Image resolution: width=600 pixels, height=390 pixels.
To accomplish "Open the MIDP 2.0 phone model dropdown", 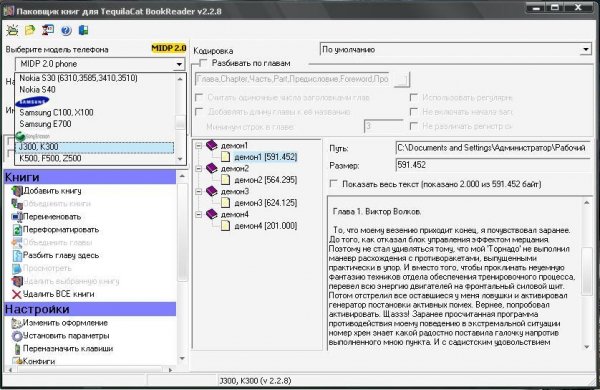I will coord(179,64).
